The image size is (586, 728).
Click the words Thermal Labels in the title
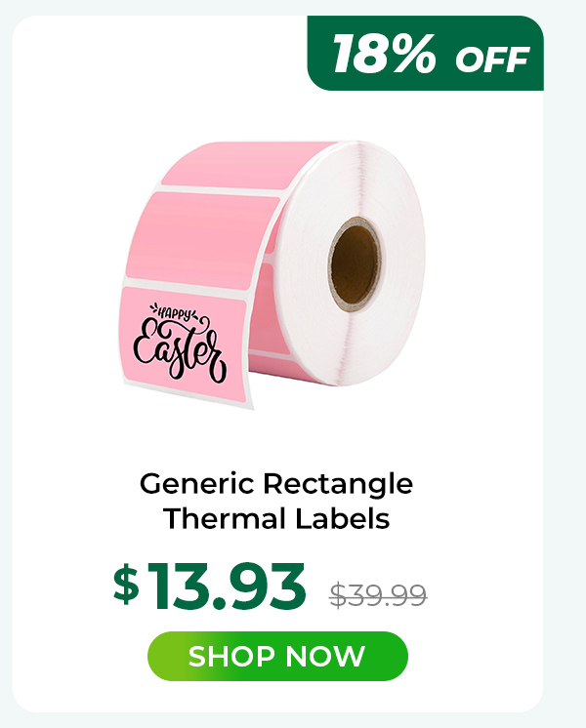(x=276, y=518)
